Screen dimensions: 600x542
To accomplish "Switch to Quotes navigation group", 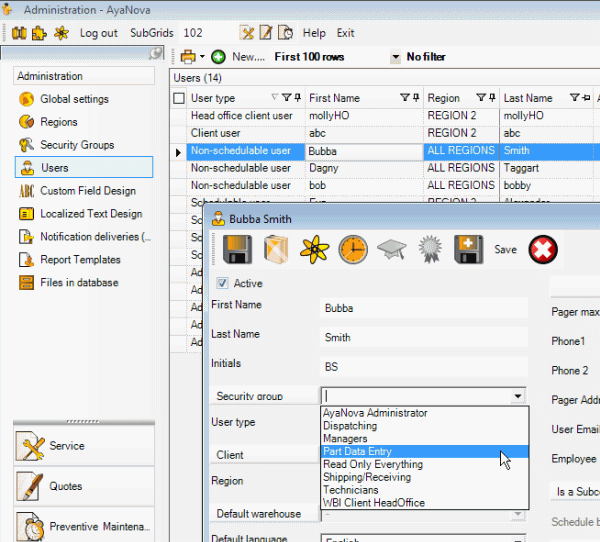I will click(x=84, y=486).
